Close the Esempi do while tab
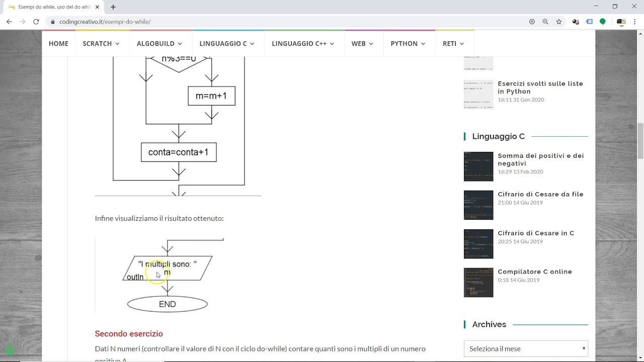 [97, 7]
